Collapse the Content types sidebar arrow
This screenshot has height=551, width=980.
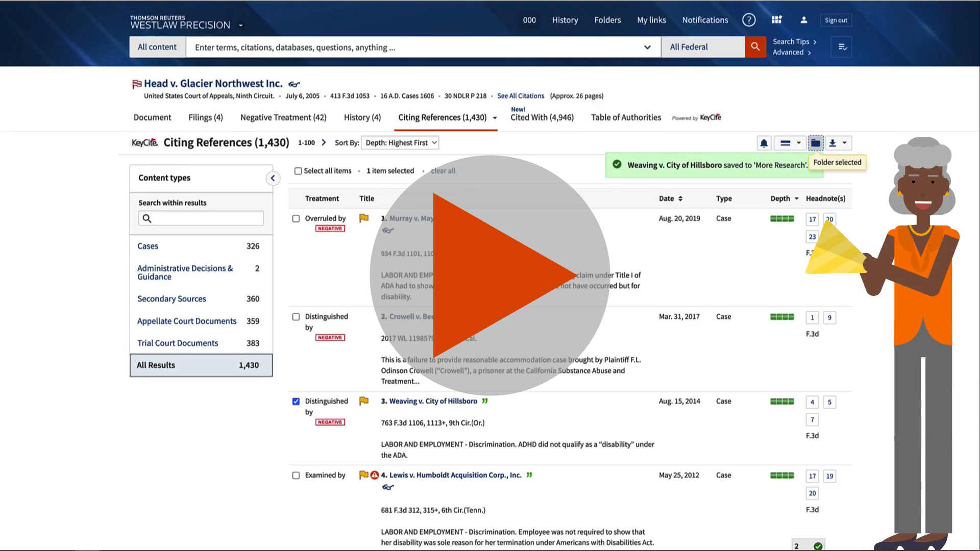(273, 178)
